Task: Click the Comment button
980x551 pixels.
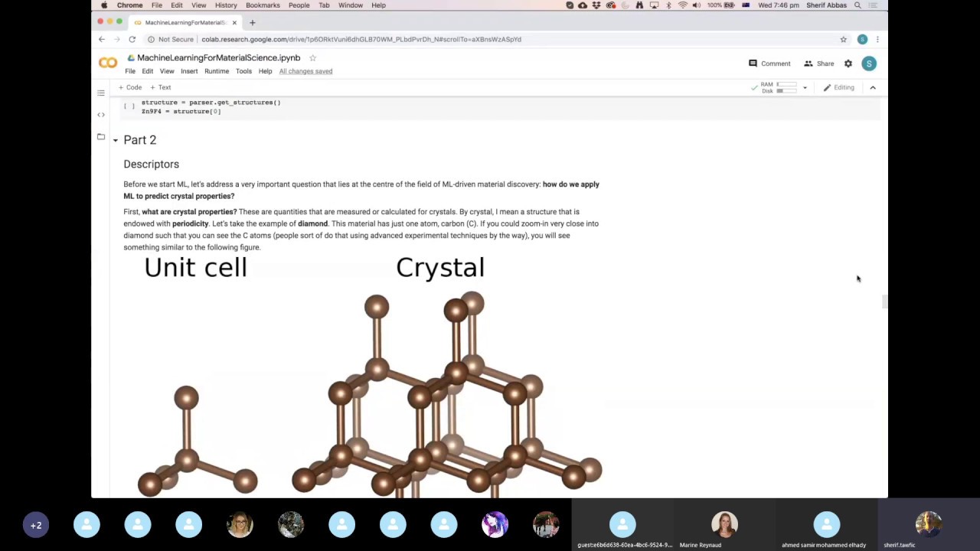Action: (x=769, y=64)
